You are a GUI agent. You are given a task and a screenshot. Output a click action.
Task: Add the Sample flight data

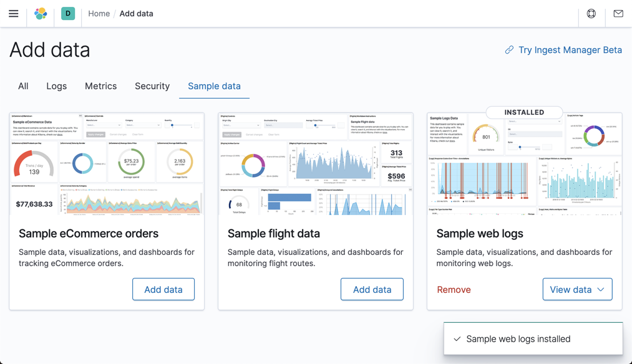[372, 289]
